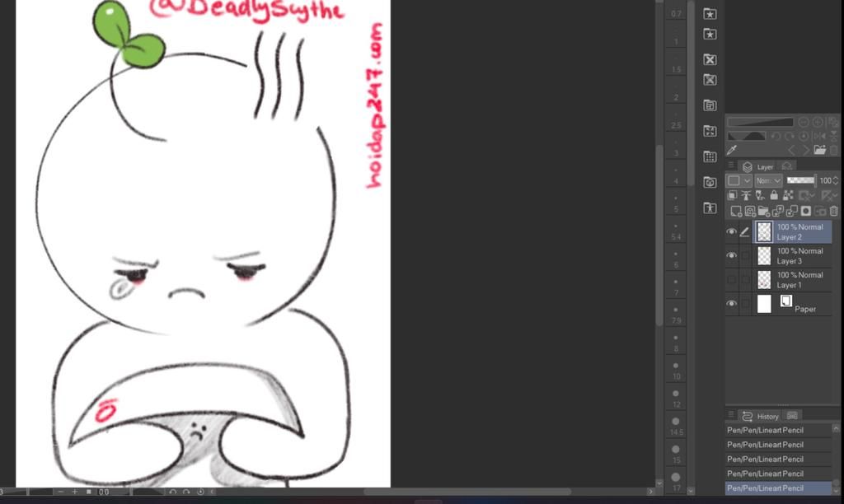
Task: Click Transfer to lower layer icon
Action: pyautogui.click(x=778, y=211)
